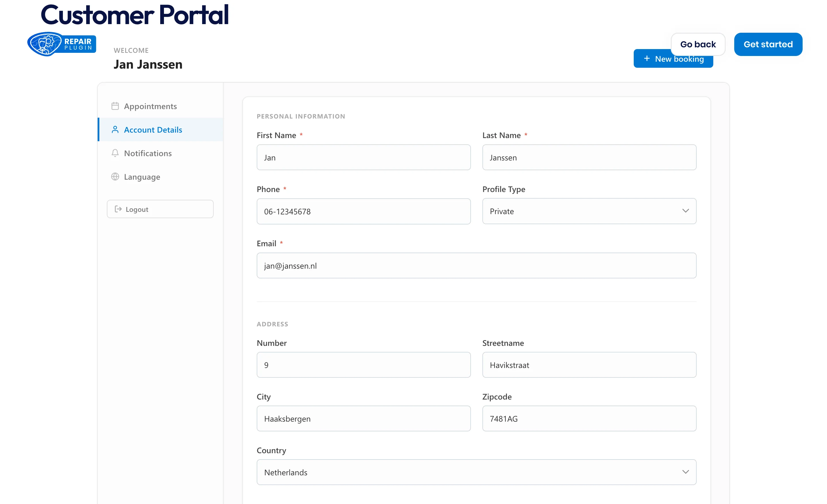This screenshot has height=504, width=827.
Task: Click the Country label
Action: (x=272, y=450)
